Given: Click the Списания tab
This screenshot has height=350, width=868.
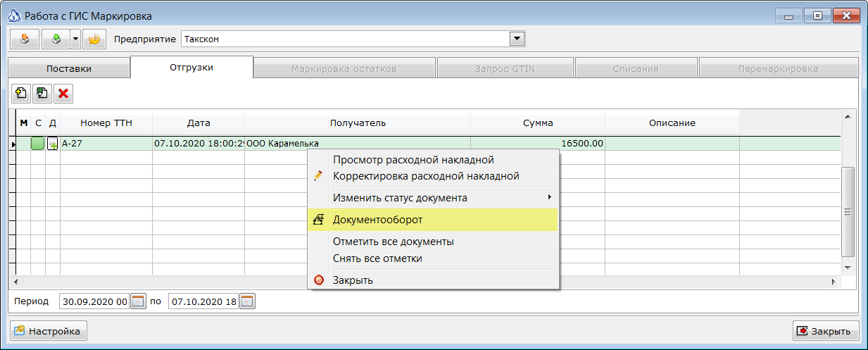Looking at the screenshot, I should tap(636, 69).
